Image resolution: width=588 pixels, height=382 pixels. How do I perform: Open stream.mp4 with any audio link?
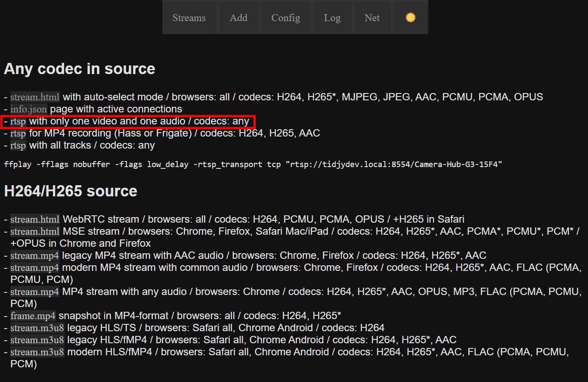point(34,292)
